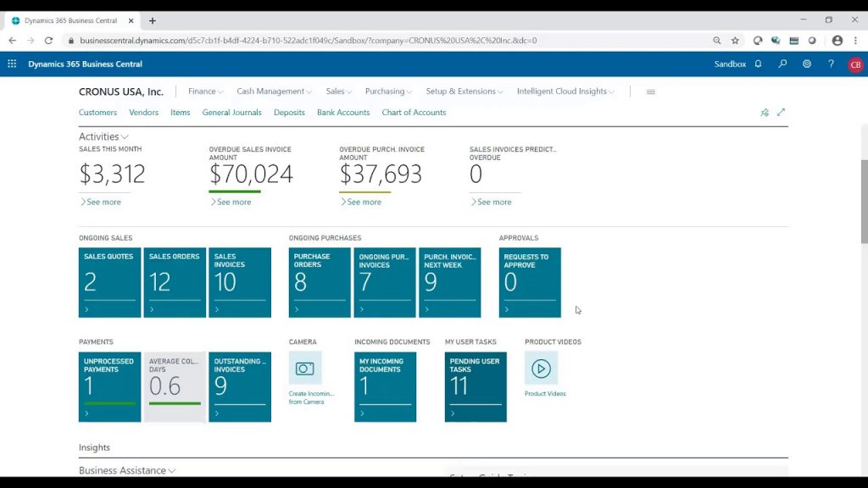Open notifications bell icon
Screen dimensions: 868x488
pyautogui.click(x=759, y=64)
